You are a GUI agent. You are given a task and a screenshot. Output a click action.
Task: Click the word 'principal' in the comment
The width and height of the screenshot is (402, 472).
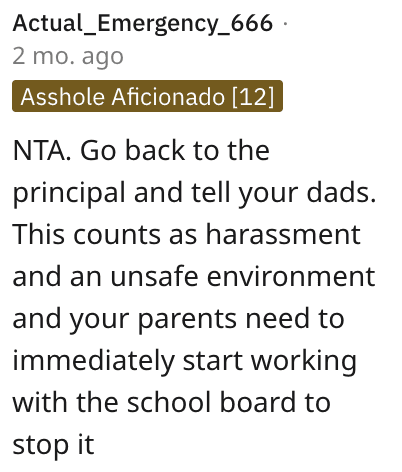click(69, 193)
